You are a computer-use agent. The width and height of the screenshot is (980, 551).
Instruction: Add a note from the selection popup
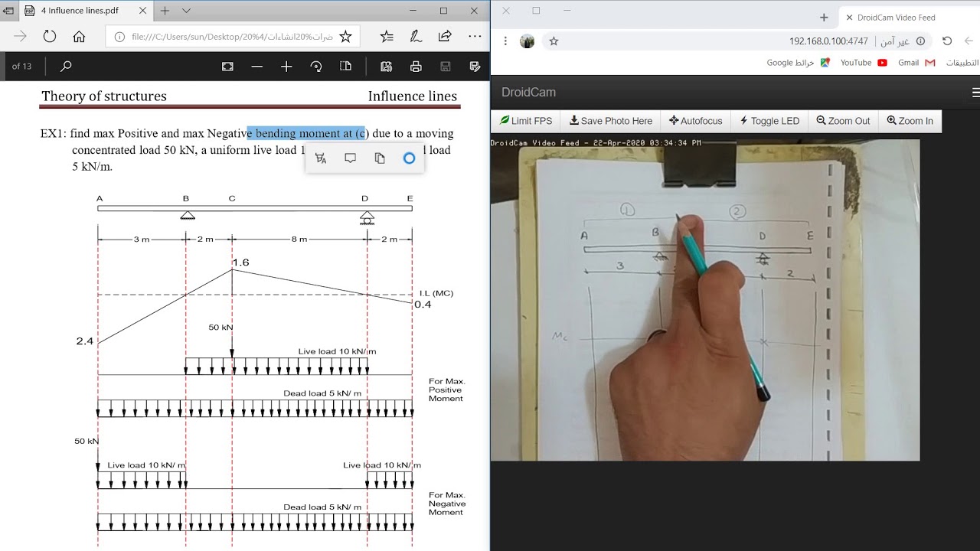click(350, 158)
